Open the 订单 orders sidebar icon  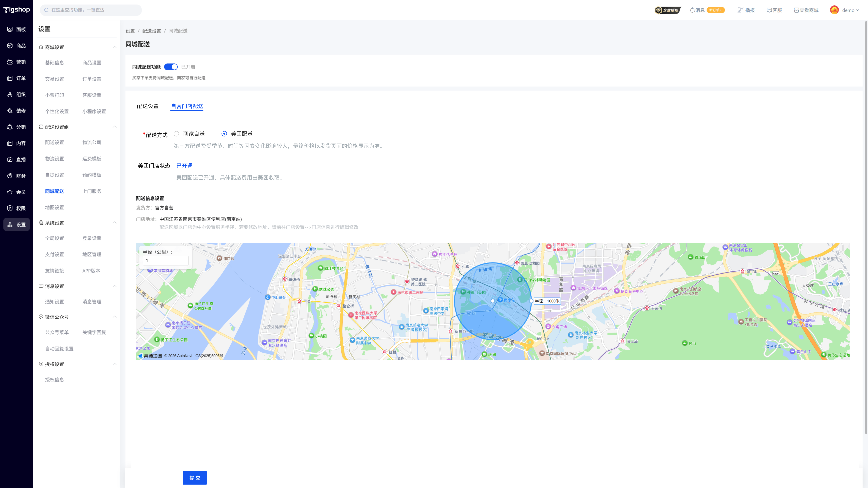pyautogui.click(x=10, y=78)
